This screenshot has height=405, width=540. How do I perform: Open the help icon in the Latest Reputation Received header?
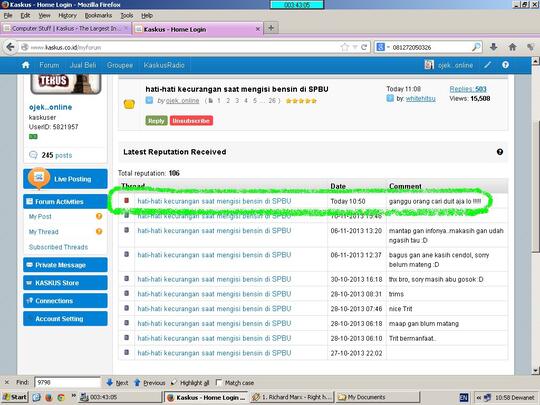point(500,152)
